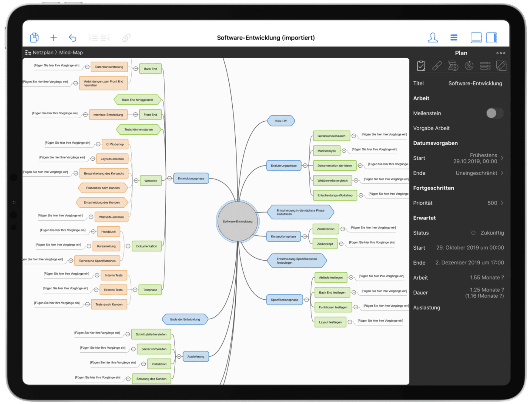Click the Arbeit 1,55 Monate value
532x404 pixels.
click(x=487, y=278)
